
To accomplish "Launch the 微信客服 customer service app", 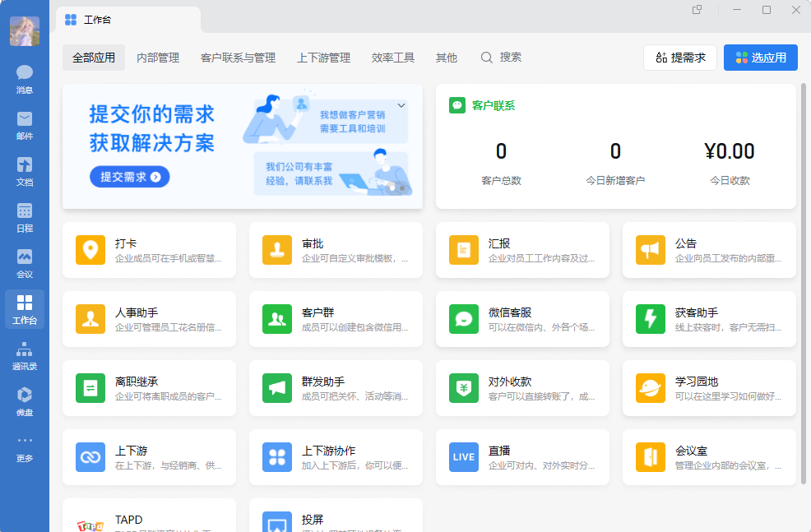I will pos(463,319).
